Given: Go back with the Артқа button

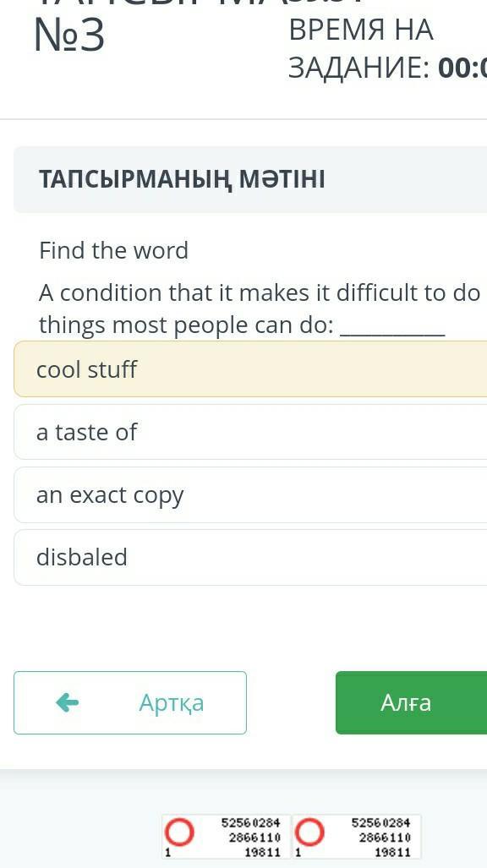Looking at the screenshot, I should [x=130, y=702].
